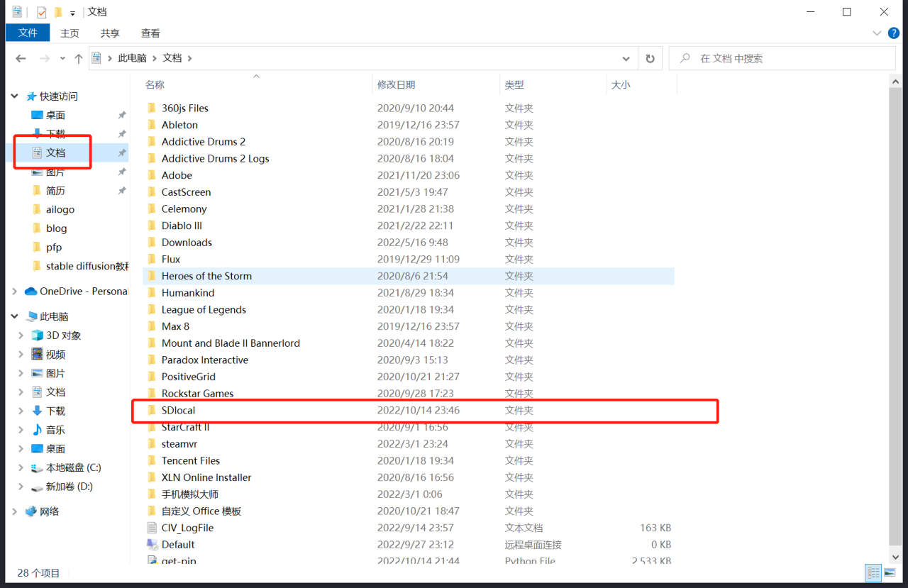Expand the OneDrive - Personal node
The image size is (908, 588).
tap(15, 292)
